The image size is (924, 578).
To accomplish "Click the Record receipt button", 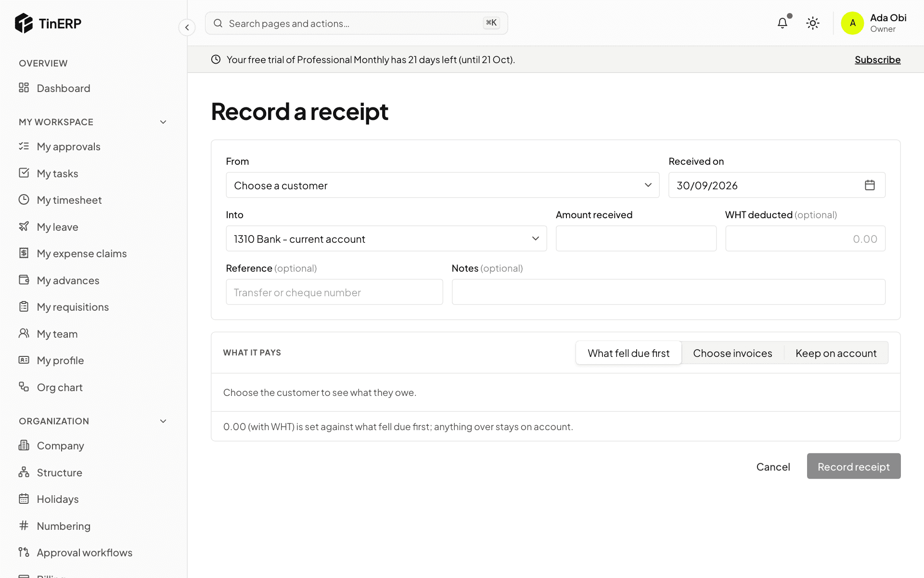I will pyautogui.click(x=854, y=466).
